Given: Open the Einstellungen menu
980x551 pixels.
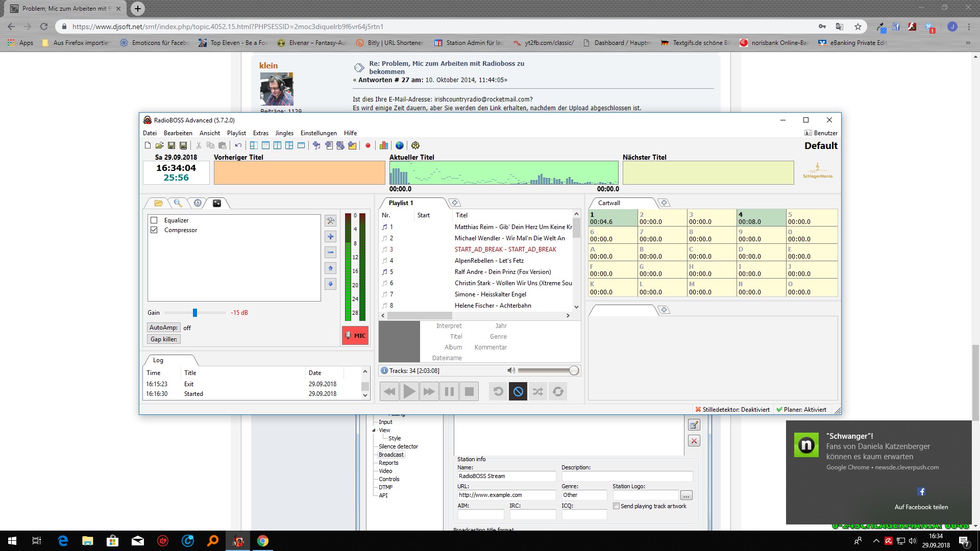Looking at the screenshot, I should tap(318, 133).
